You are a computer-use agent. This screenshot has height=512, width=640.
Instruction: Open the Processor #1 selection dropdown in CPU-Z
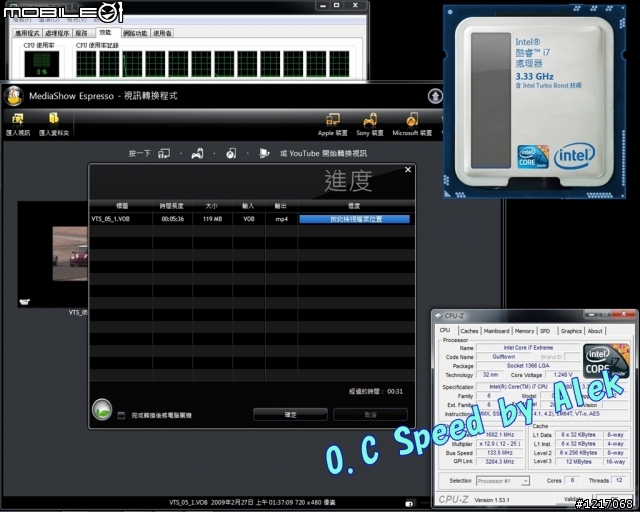[503, 481]
